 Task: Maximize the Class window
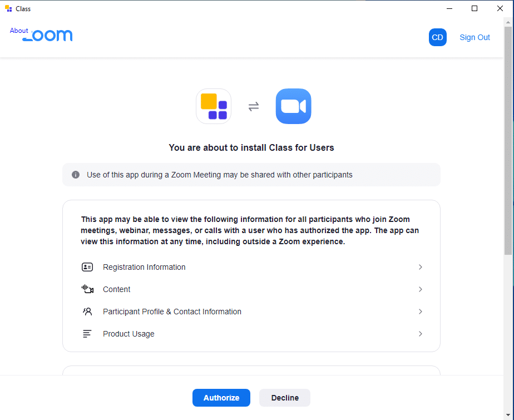coord(475,8)
